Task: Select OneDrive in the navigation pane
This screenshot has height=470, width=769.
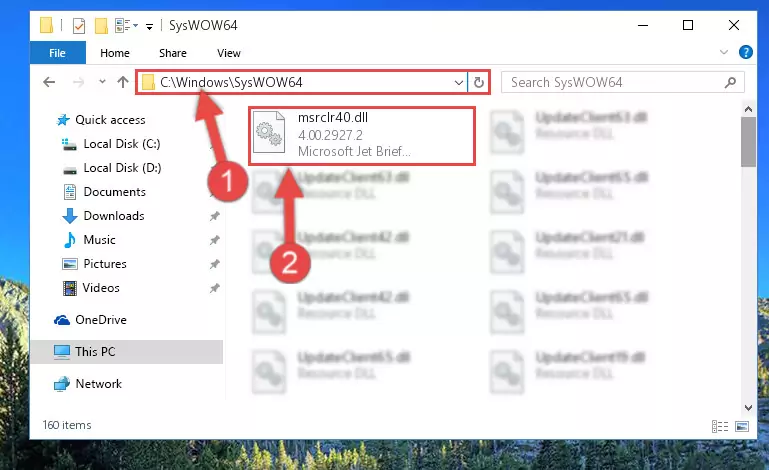Action: click(101, 320)
